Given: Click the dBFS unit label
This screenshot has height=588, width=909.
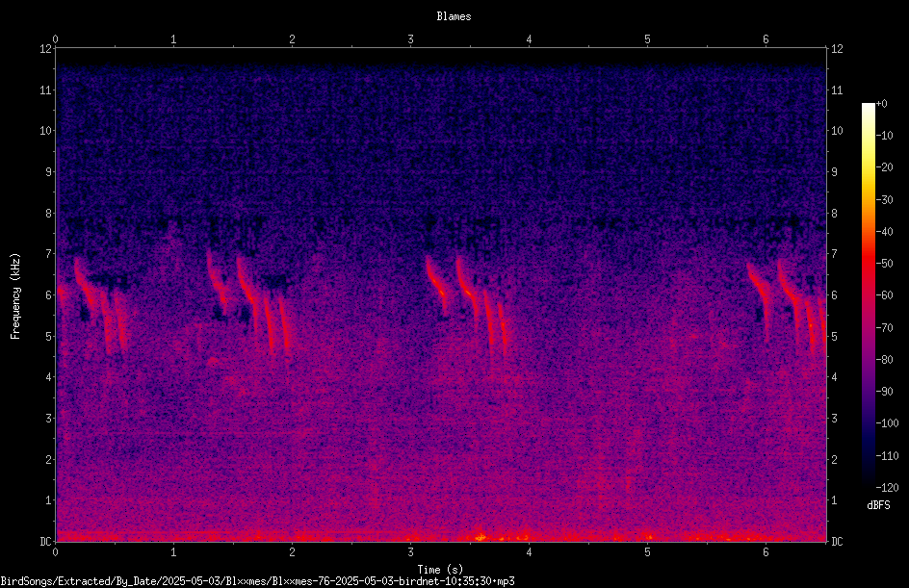Looking at the screenshot, I should (879, 505).
